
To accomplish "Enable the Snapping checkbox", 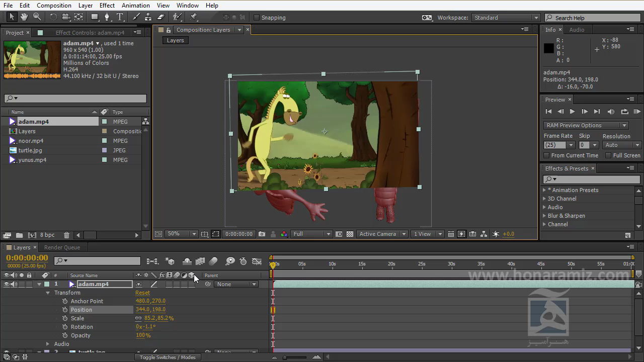I will tap(257, 18).
